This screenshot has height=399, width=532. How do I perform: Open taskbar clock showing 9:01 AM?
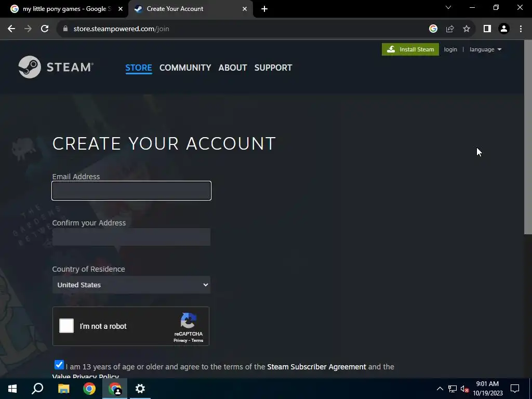tap(487, 389)
